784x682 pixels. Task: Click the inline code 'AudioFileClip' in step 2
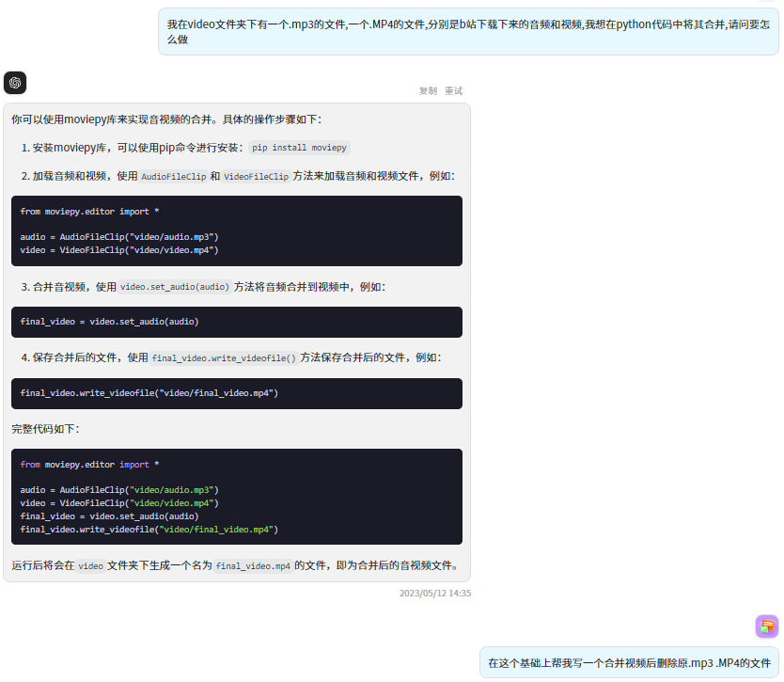pyautogui.click(x=174, y=176)
